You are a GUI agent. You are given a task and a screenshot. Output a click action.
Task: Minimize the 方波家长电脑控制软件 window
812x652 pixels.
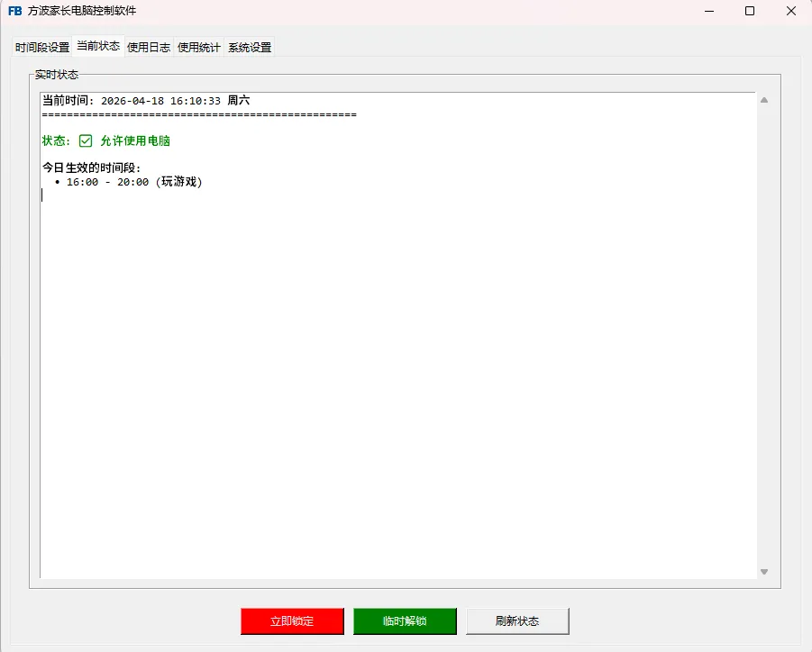tap(709, 11)
